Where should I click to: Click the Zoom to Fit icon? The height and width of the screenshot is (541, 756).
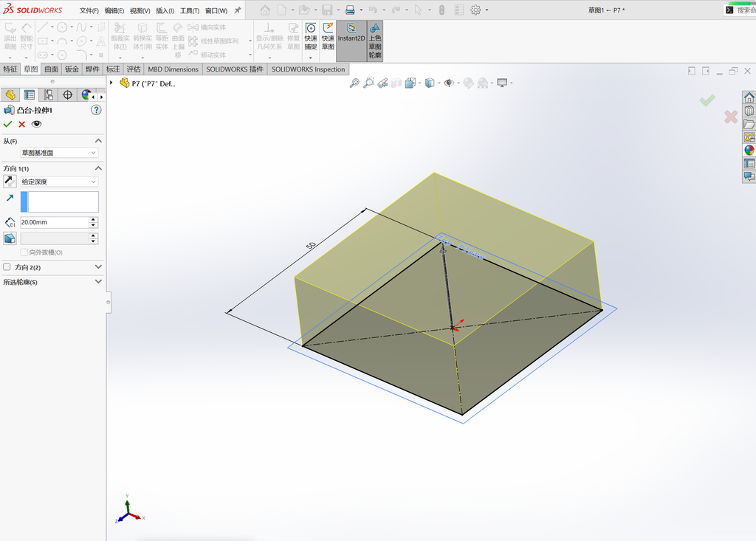pos(354,83)
